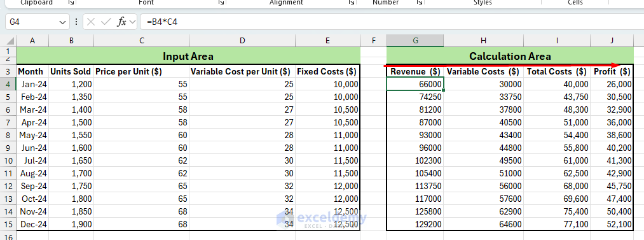Select column I header

(x=557, y=41)
